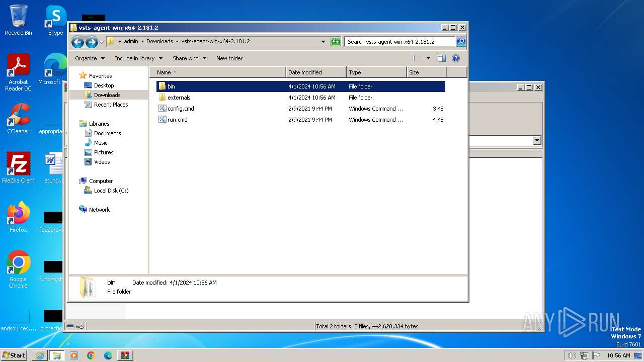
Task: Select Libraries in the navigation pane
Action: [x=99, y=124]
